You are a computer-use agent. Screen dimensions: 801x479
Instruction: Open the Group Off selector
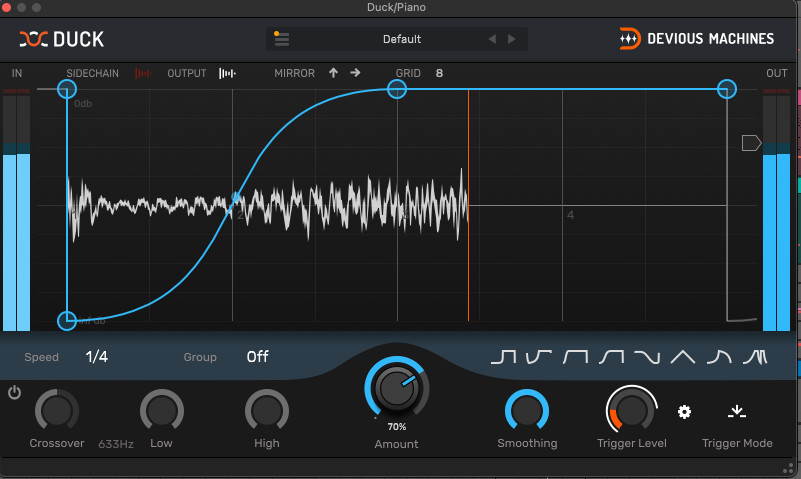[x=257, y=356]
